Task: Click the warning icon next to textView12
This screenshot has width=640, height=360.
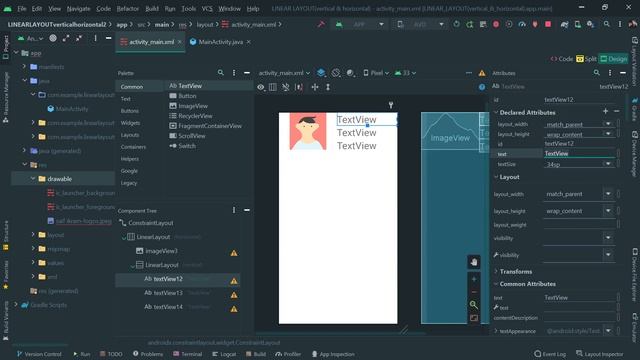Action: pos(234,281)
